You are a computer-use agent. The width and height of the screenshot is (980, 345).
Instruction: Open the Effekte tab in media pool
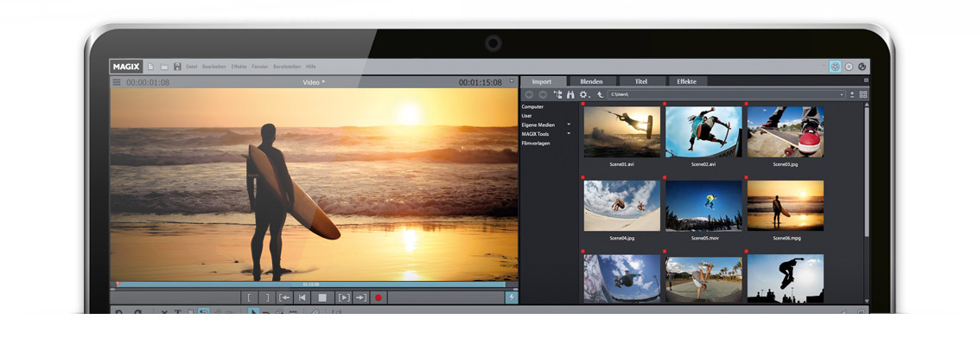(686, 81)
